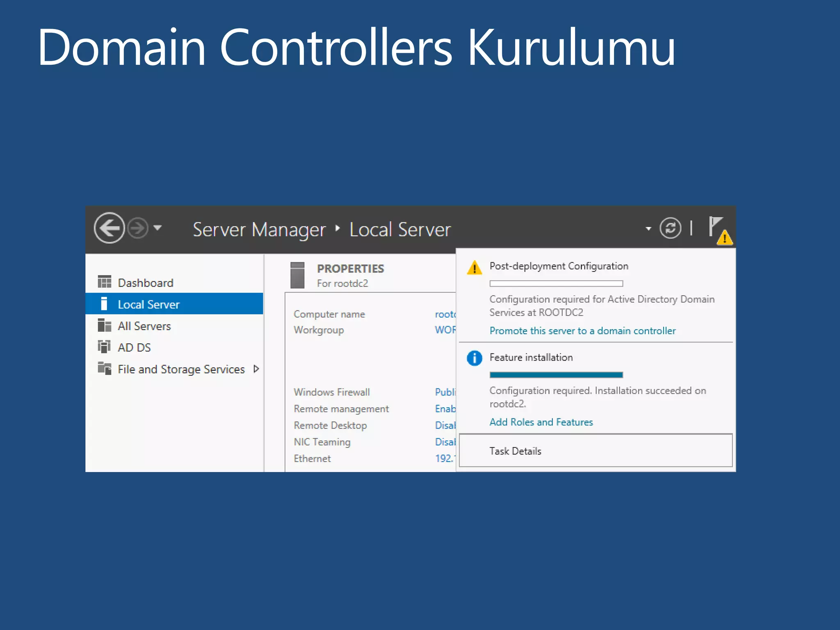Click the 'Windows Firewall' label
The height and width of the screenshot is (630, 840).
(x=332, y=392)
